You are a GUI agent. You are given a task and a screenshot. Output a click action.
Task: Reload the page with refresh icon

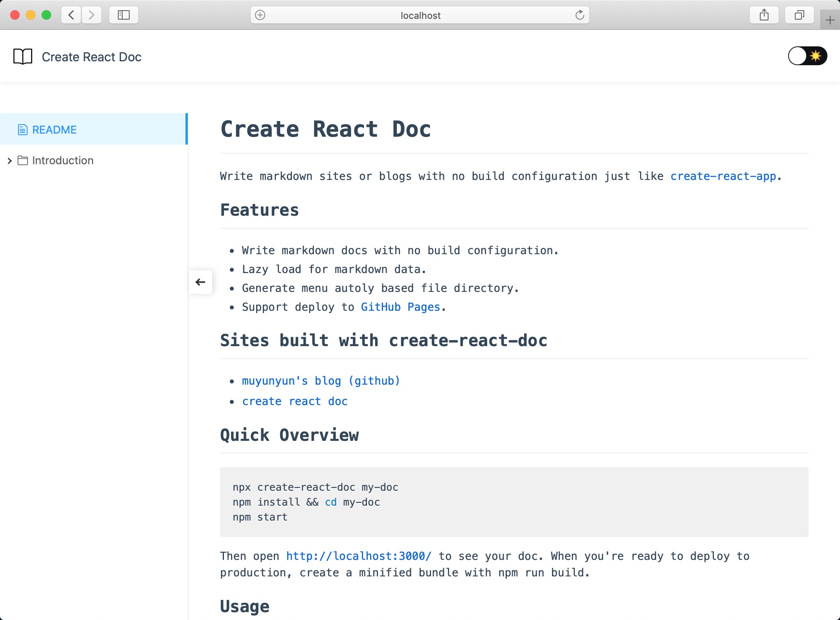click(x=580, y=15)
